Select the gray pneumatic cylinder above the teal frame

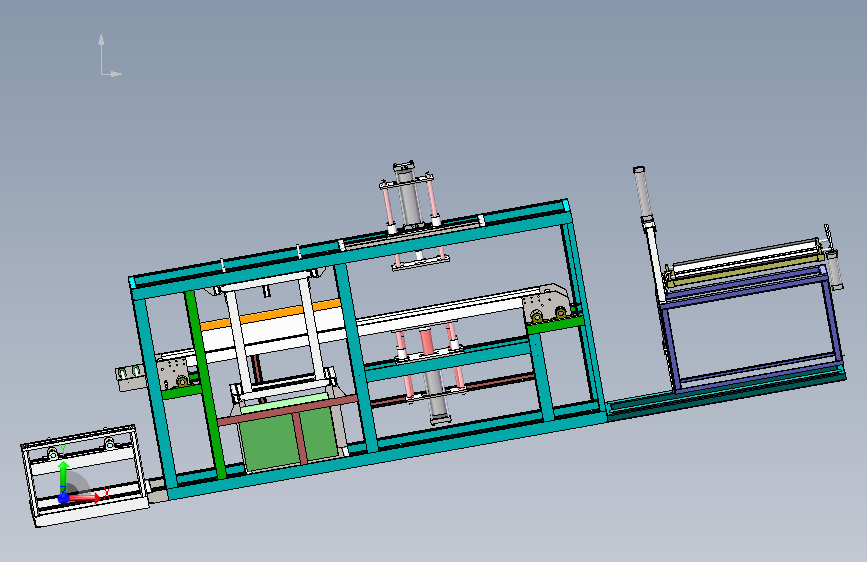pyautogui.click(x=408, y=195)
